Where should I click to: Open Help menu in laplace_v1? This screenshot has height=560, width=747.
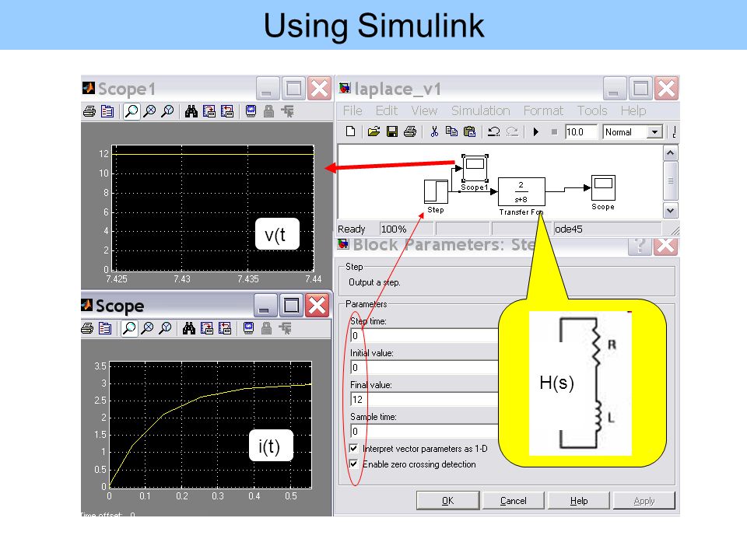click(633, 110)
